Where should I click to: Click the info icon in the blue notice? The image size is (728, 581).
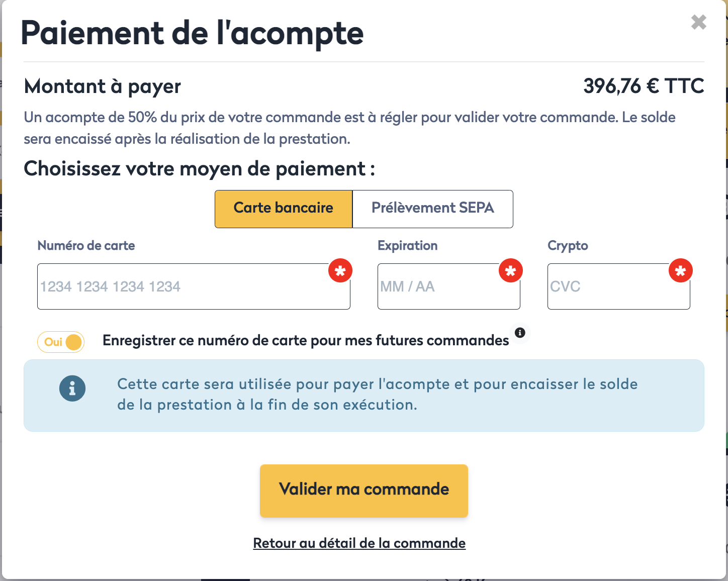[72, 389]
